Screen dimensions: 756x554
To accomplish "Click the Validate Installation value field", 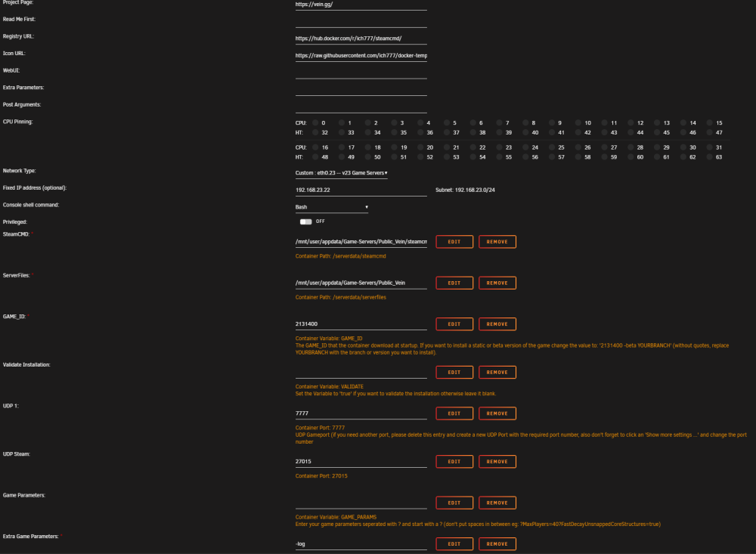I will click(361, 372).
